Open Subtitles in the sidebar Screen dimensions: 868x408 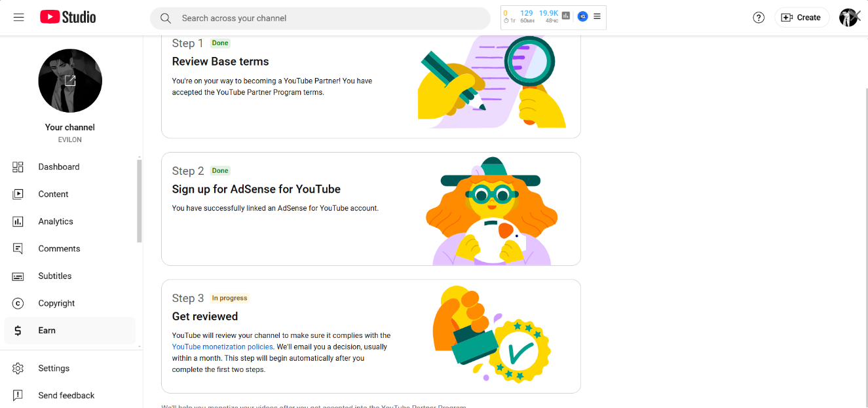(70, 276)
